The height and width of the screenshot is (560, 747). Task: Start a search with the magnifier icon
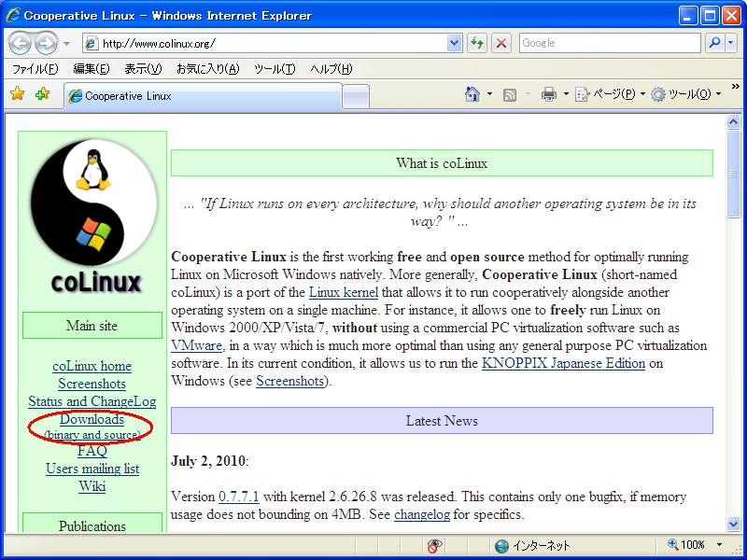[713, 43]
